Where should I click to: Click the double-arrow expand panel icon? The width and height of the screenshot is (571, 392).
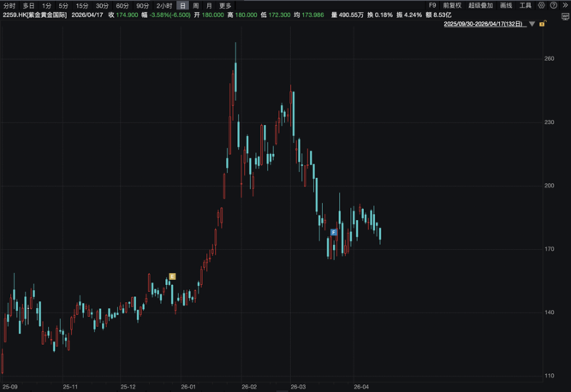[564, 5]
